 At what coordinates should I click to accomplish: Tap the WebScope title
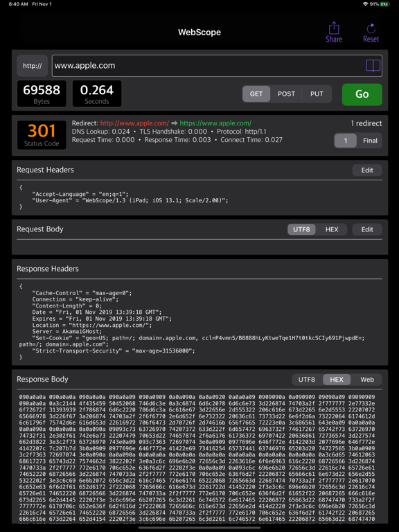tap(199, 33)
